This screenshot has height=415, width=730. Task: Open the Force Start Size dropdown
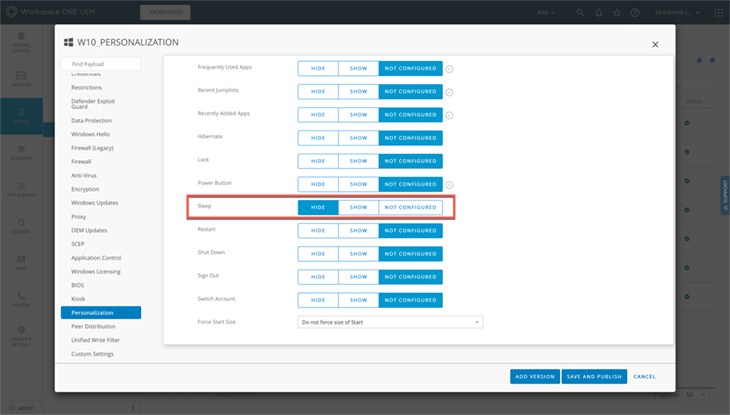(390, 322)
